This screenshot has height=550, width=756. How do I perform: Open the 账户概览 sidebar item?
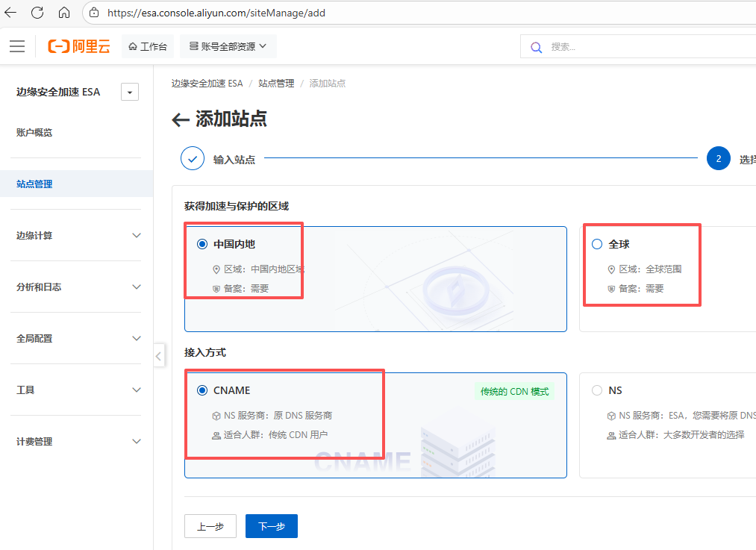pyautogui.click(x=34, y=132)
